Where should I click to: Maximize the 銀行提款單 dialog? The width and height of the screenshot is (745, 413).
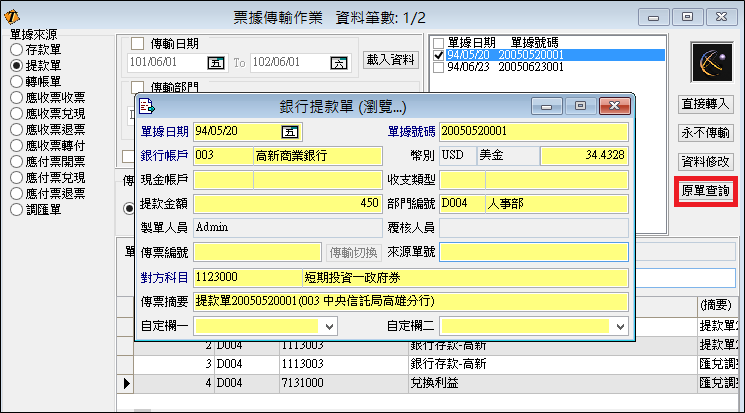(580, 105)
